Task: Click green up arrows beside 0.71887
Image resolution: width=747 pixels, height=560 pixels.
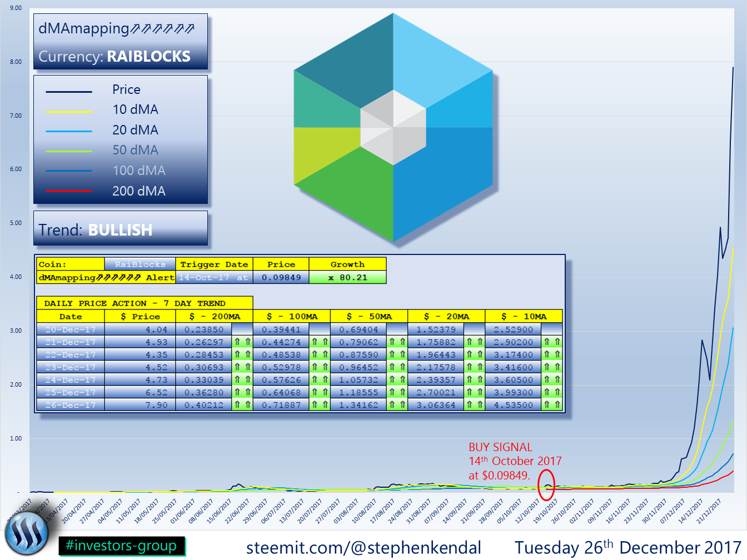Action: pyautogui.click(x=320, y=405)
